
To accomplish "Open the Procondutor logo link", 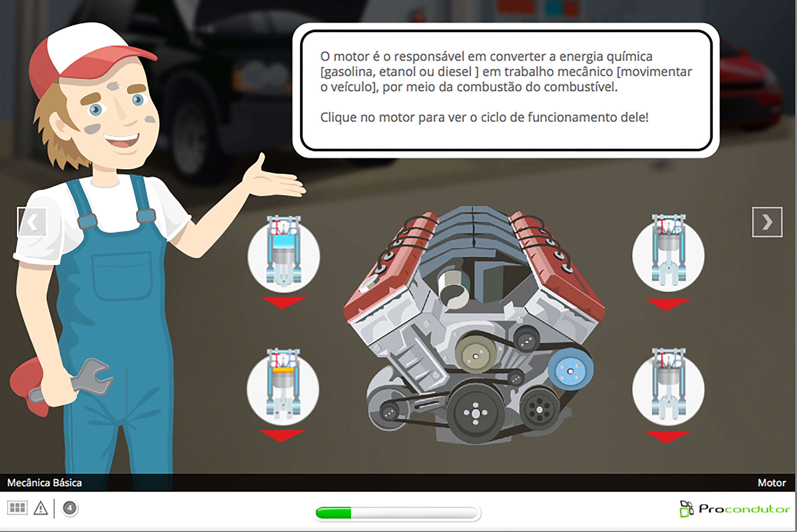I will (x=735, y=509).
